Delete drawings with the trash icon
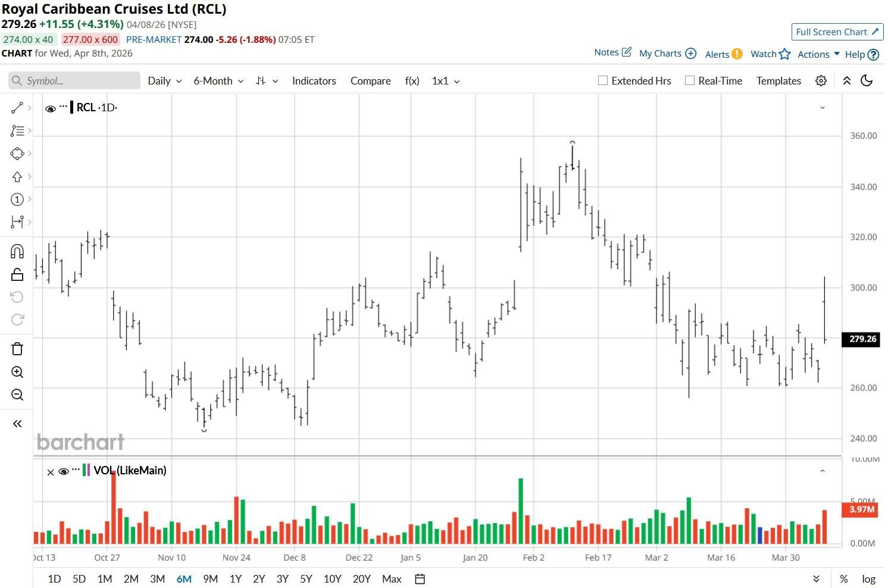This screenshot has height=588, width=888. [17, 349]
